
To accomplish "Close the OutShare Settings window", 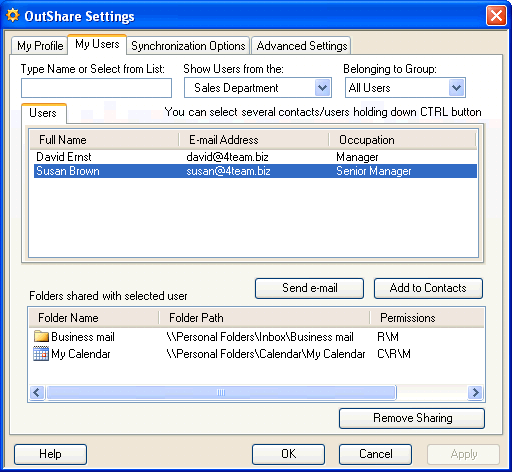I will point(496,16).
